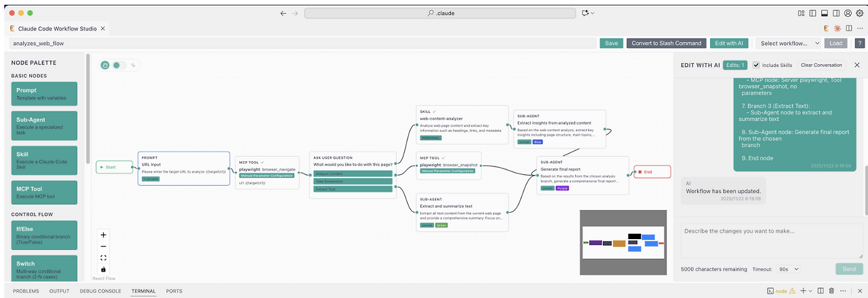This screenshot has width=868, height=298.
Task: Click the Edits: 1 badge
Action: (734, 65)
